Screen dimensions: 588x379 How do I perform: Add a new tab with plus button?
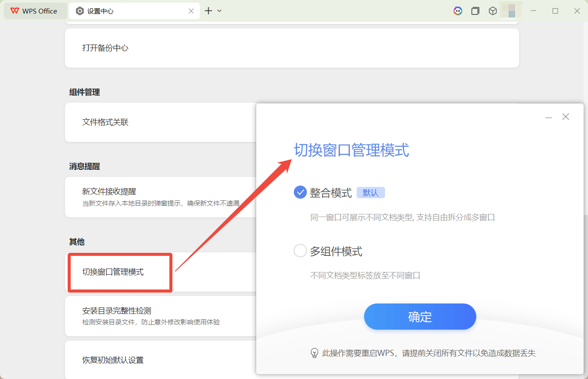click(209, 11)
